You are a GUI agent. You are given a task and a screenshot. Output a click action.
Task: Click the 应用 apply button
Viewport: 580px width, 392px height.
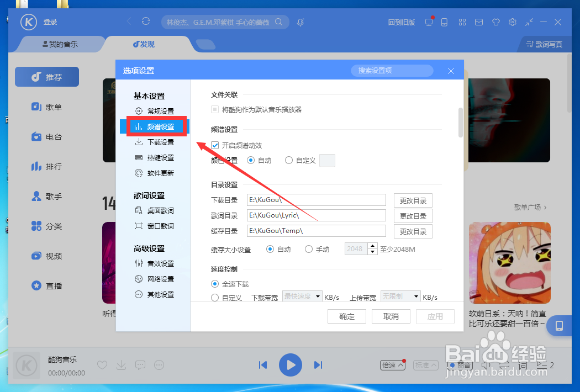[x=435, y=316]
